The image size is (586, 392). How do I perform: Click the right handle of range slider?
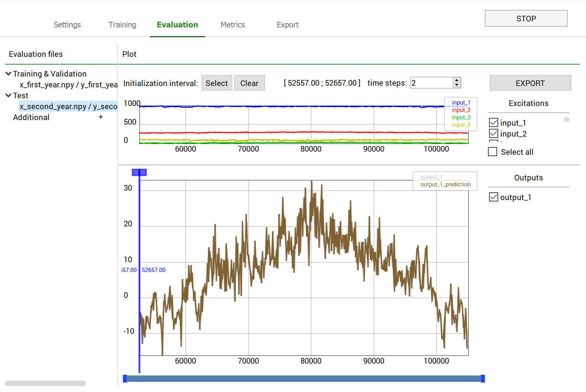tap(483, 379)
